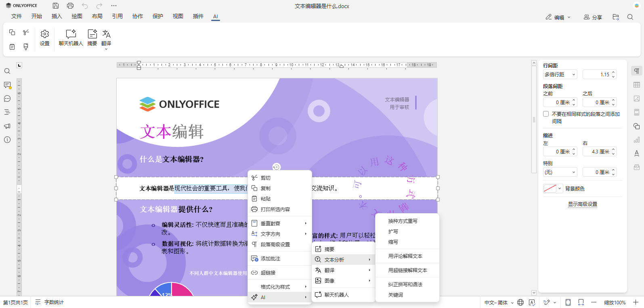The width and height of the screenshot is (644, 308).
Task: Open the 特别 (无) indent dropdown
Action: pos(560,172)
